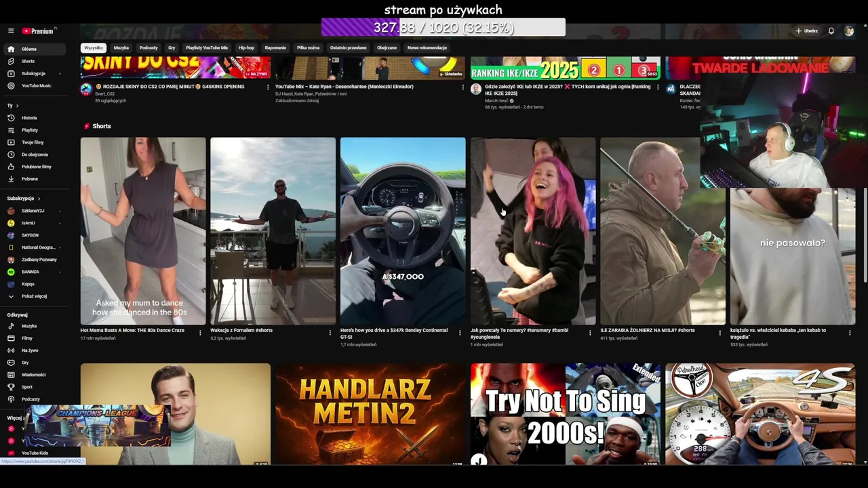Click the Utwórz create button
The image size is (868, 488).
coord(807,31)
